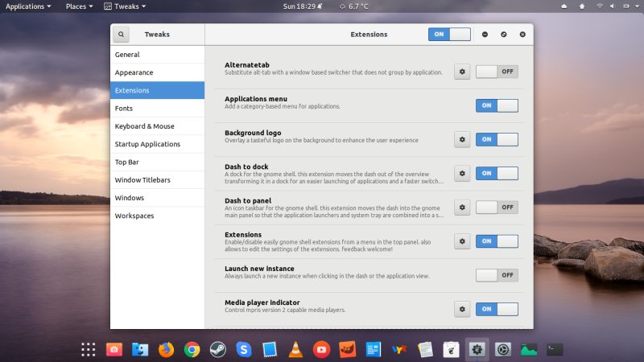Click the Wi-Fi icon in top bar
Screen dimensions: 644x362
[x=600, y=6]
